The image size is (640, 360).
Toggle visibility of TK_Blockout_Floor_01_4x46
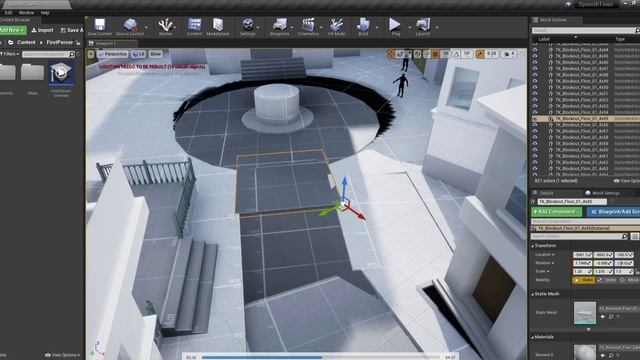[535, 62]
